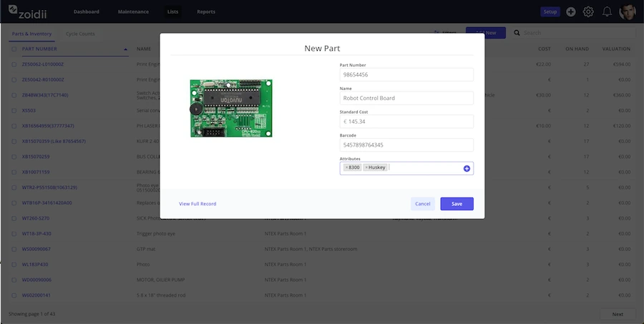Viewport: 644px width, 324px height.
Task: Click the 'GTP mat' name cell
Action: pyautogui.click(x=146, y=250)
